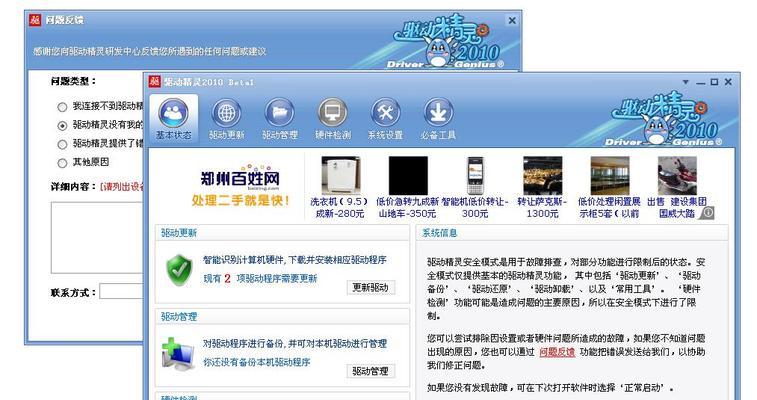The height and width of the screenshot is (400, 757).
Task: Select radio option 我连接不到驱动
Action: point(62,107)
